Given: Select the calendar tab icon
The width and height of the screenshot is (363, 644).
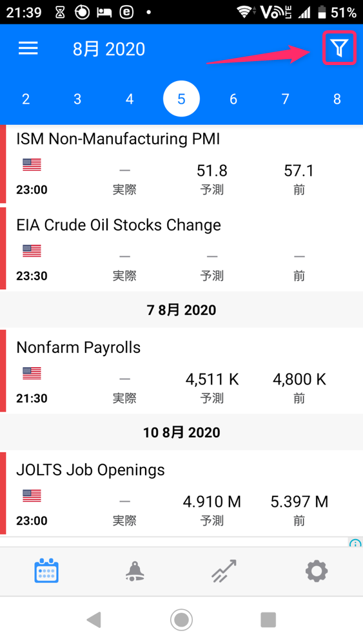Looking at the screenshot, I should pos(46,571).
